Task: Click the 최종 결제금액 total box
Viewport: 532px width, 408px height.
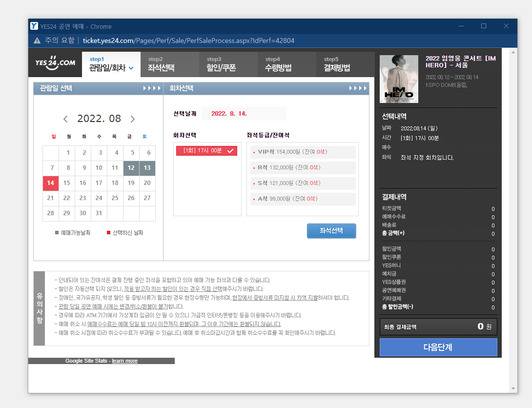Action: coord(438,326)
